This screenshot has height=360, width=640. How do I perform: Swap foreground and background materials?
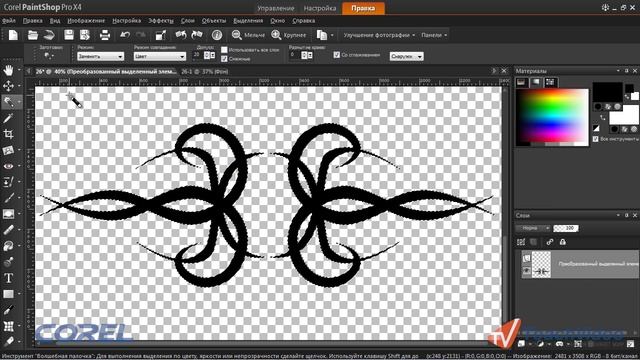(602, 118)
